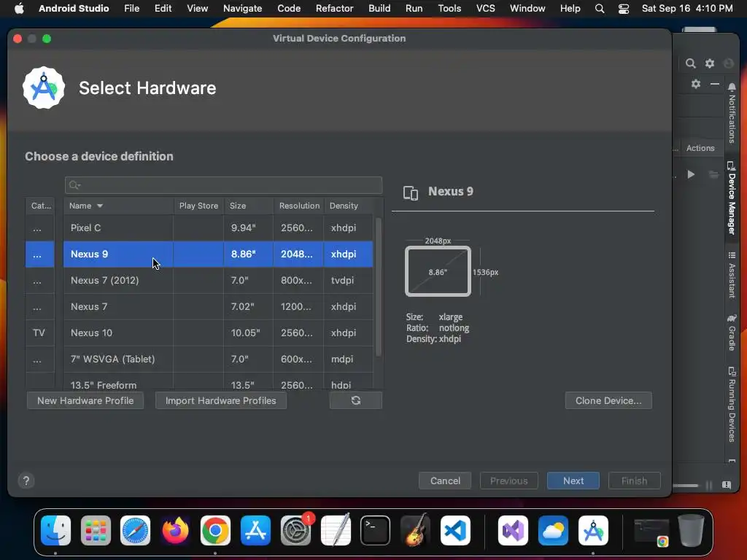Open the VCS menu

485,9
